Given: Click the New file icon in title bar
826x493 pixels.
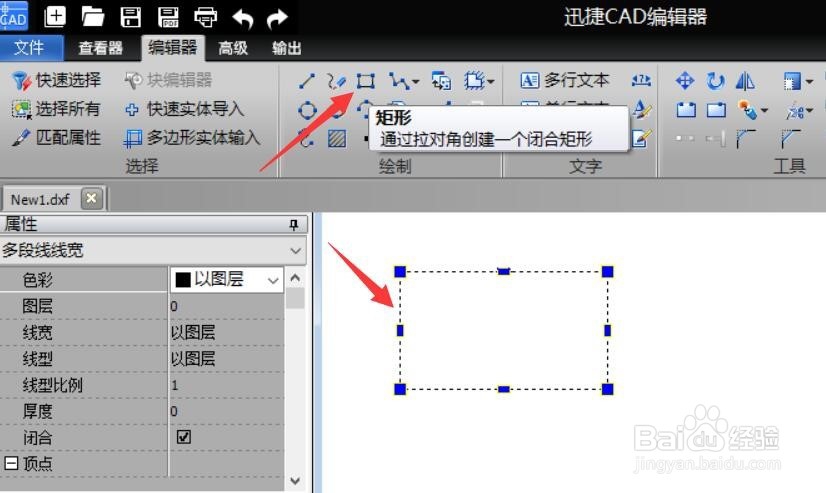Looking at the screenshot, I should [55, 17].
